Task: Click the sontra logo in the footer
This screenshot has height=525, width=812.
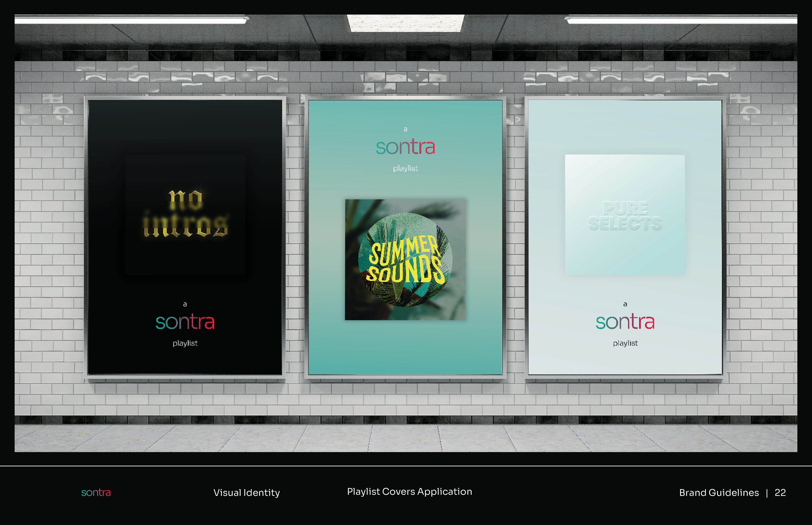Action: [x=96, y=492]
